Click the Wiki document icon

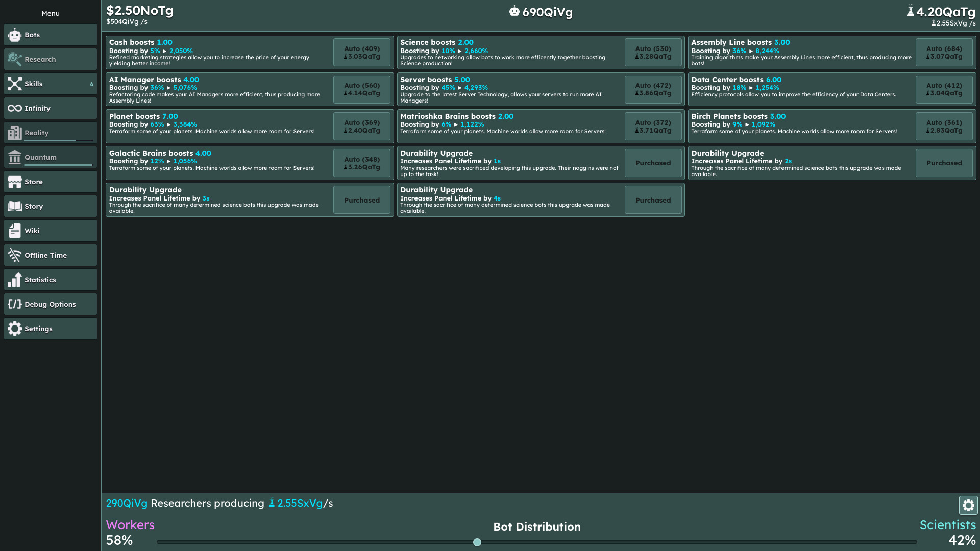tap(15, 231)
